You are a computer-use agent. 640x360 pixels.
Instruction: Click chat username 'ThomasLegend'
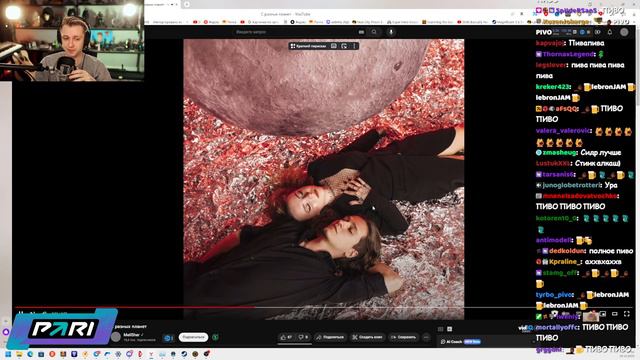click(568, 54)
